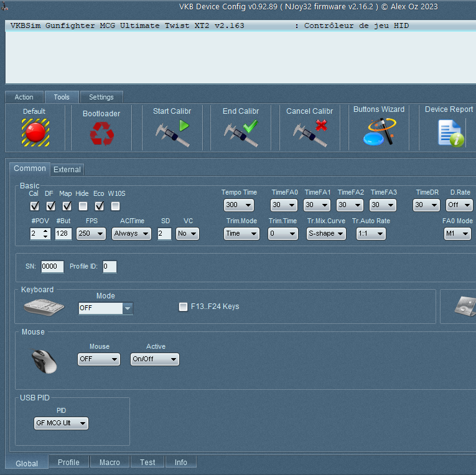Viewport: 476px width, 475px height.
Task: Switch to the Tools tab
Action: point(62,97)
